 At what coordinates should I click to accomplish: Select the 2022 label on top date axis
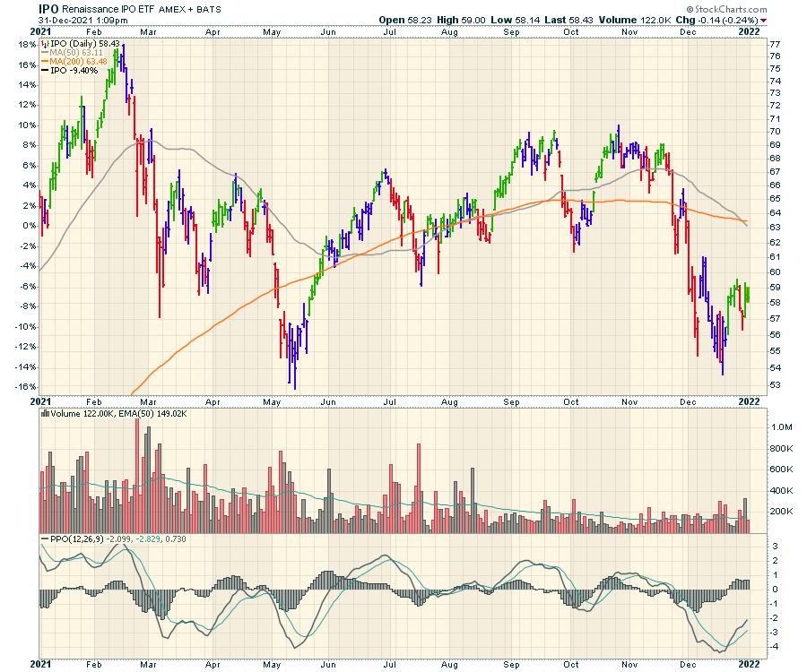(x=749, y=30)
